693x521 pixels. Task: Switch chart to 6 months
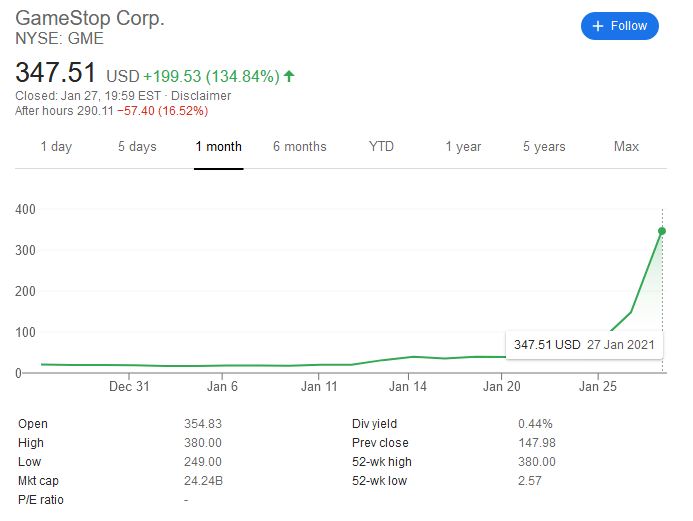pyautogui.click(x=300, y=147)
